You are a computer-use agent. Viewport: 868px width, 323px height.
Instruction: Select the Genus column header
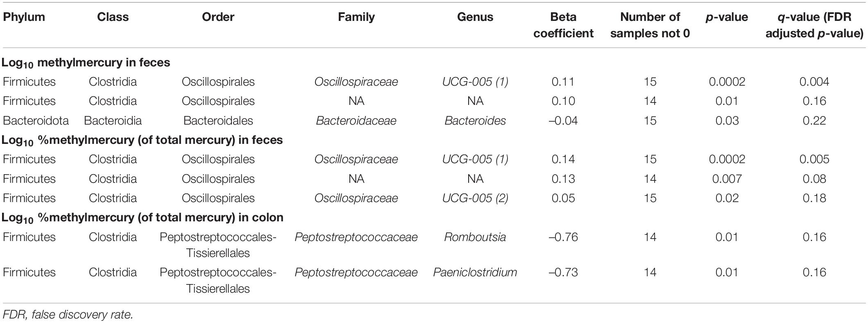point(475,17)
